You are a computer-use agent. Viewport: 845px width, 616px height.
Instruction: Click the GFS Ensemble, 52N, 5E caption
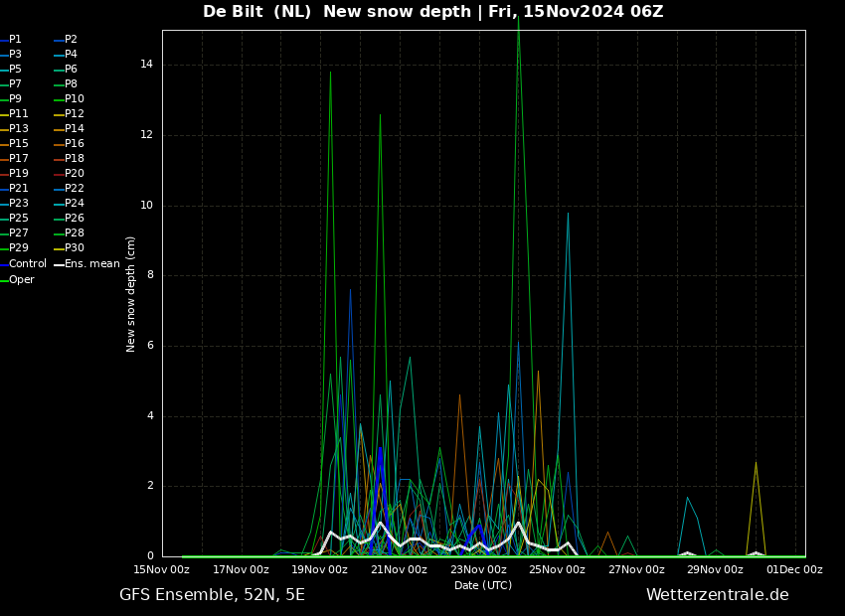click(x=213, y=595)
